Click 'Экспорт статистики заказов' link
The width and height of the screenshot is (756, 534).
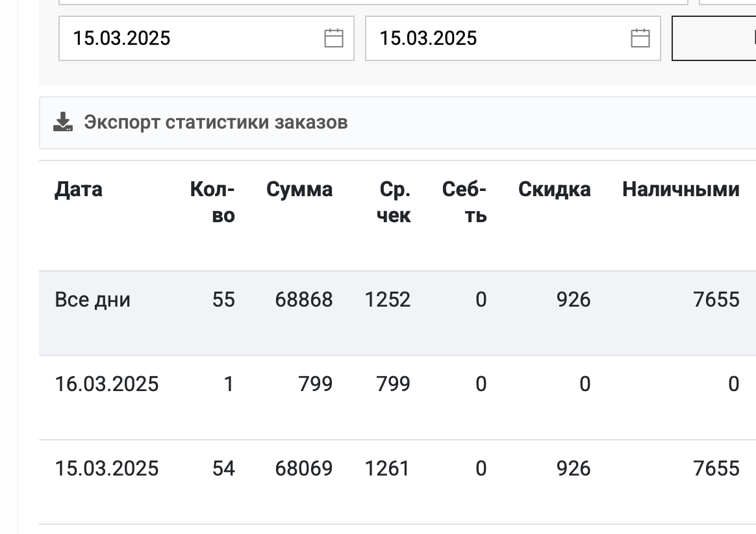(216, 123)
